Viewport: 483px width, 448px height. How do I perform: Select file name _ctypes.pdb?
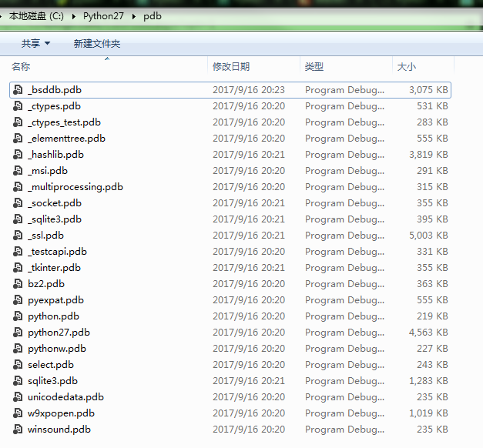pos(54,106)
